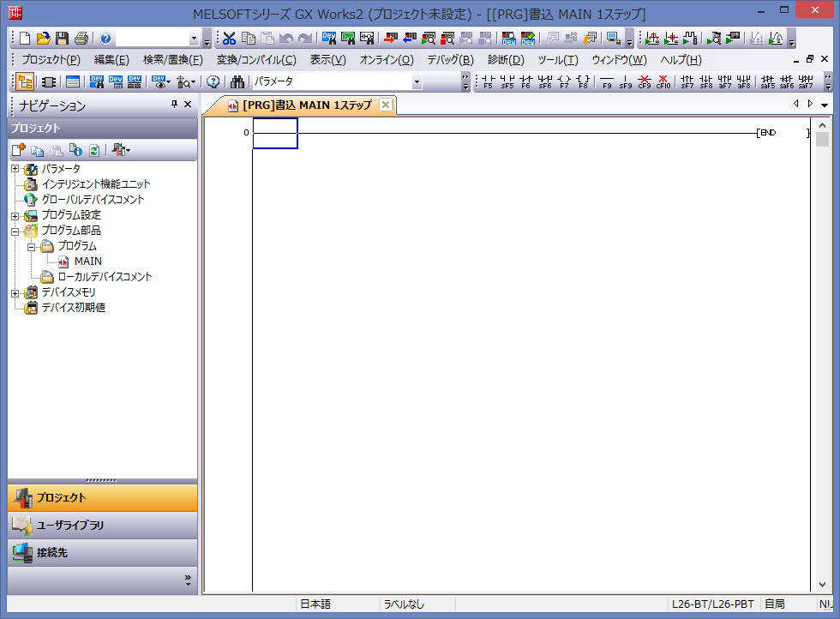
Task: Expand the パラメータ tree node
Action: (x=15, y=169)
